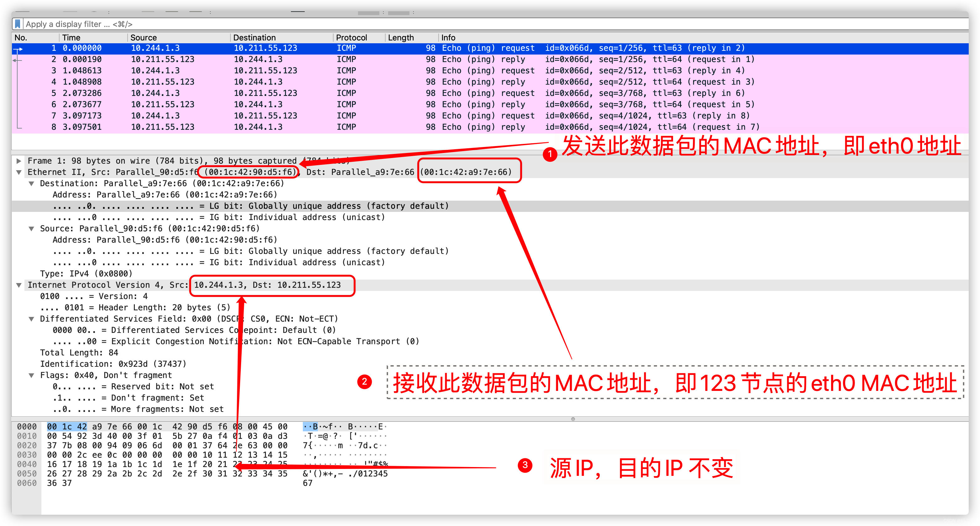Sort by the Protocol column header

coord(359,37)
